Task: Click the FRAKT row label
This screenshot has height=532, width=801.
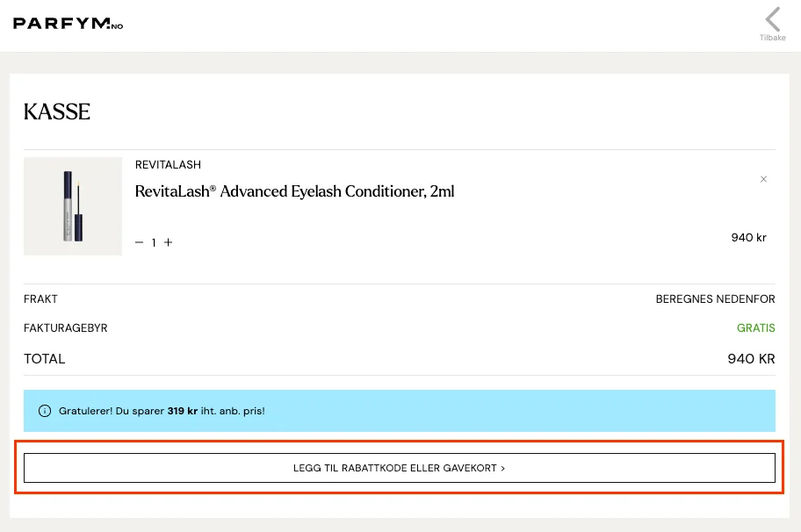Action: point(41,299)
